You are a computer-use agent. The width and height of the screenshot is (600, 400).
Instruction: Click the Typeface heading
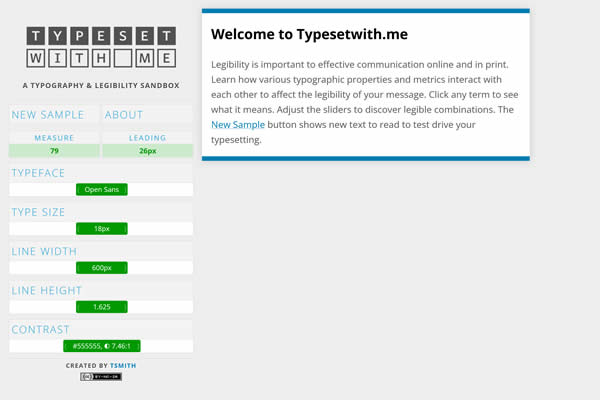(38, 173)
